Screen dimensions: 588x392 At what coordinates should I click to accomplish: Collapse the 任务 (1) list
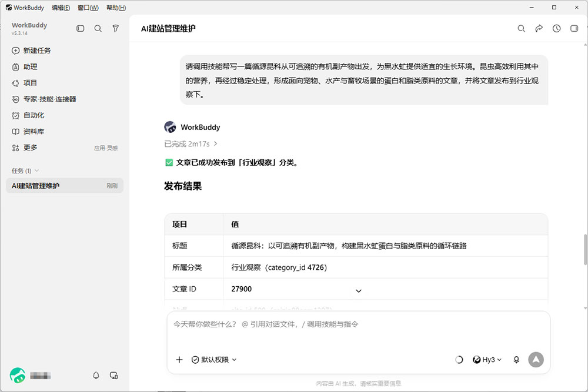click(25, 171)
